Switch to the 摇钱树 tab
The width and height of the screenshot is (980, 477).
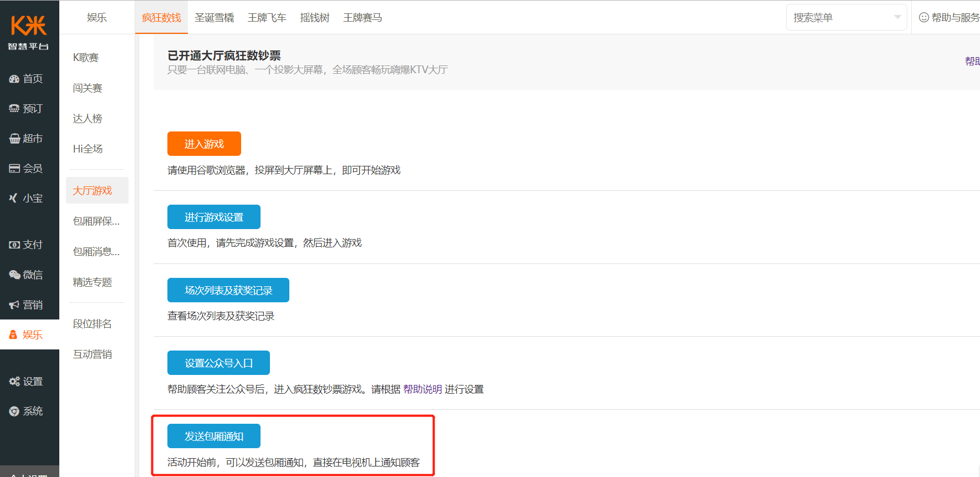(315, 18)
